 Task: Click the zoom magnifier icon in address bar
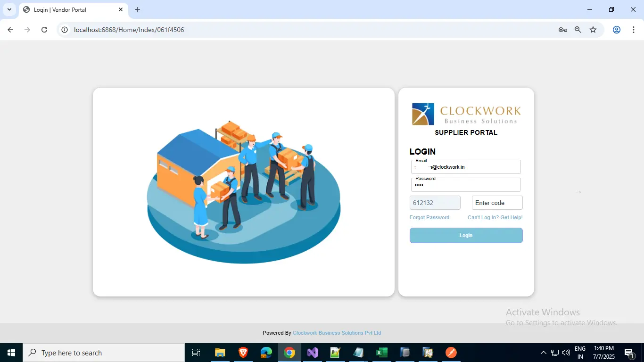(578, 30)
